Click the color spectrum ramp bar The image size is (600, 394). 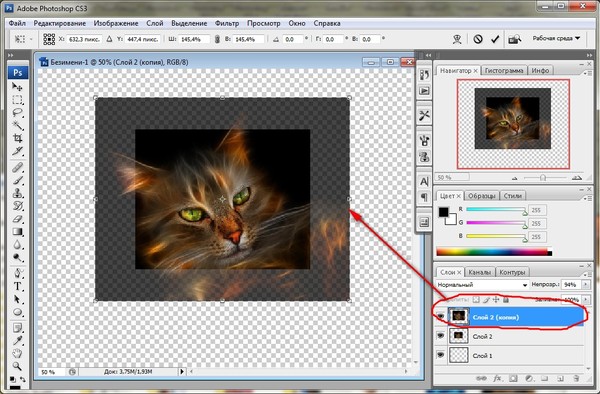494,252
